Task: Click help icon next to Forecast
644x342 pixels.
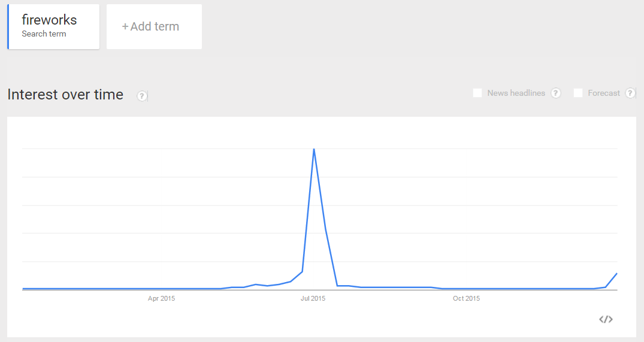Action: [x=630, y=93]
